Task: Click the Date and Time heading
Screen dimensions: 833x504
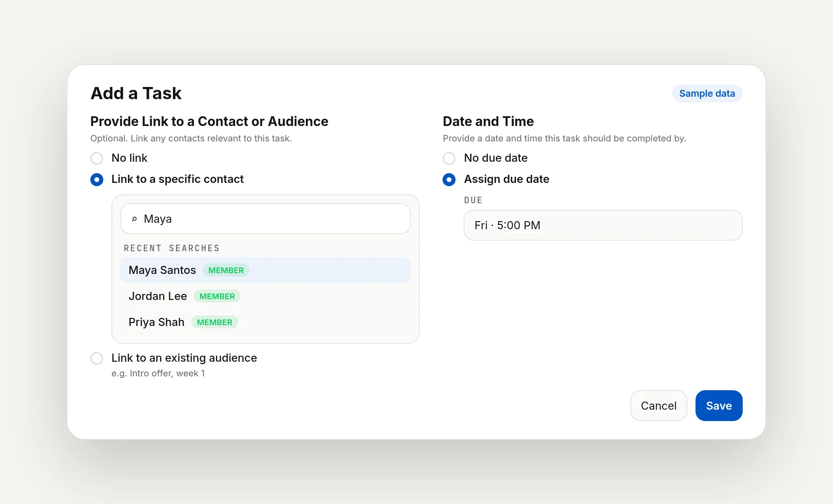Action: click(488, 121)
